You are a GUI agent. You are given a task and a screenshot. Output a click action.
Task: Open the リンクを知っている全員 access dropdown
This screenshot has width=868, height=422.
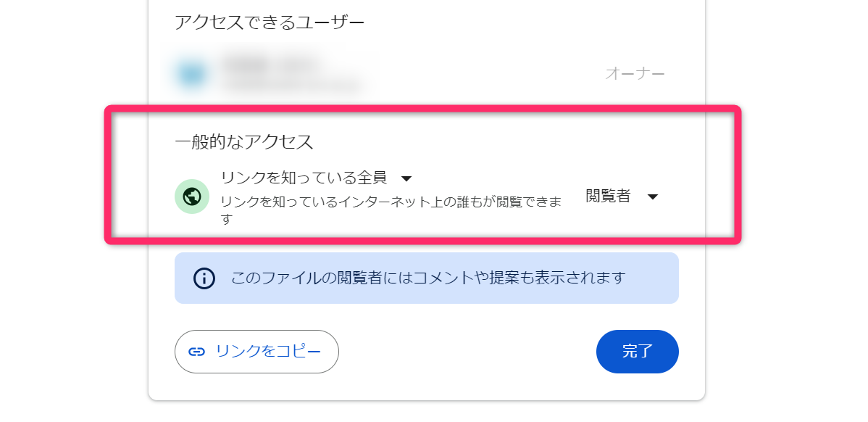(x=304, y=178)
